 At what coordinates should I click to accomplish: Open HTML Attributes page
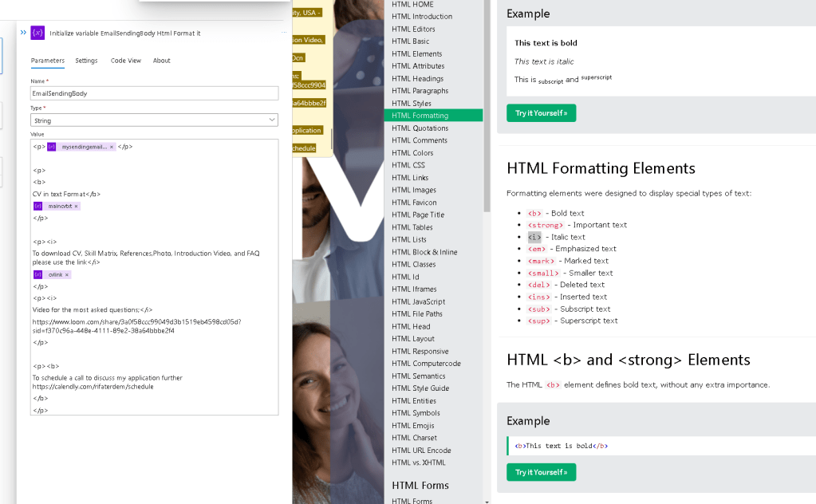pos(418,66)
